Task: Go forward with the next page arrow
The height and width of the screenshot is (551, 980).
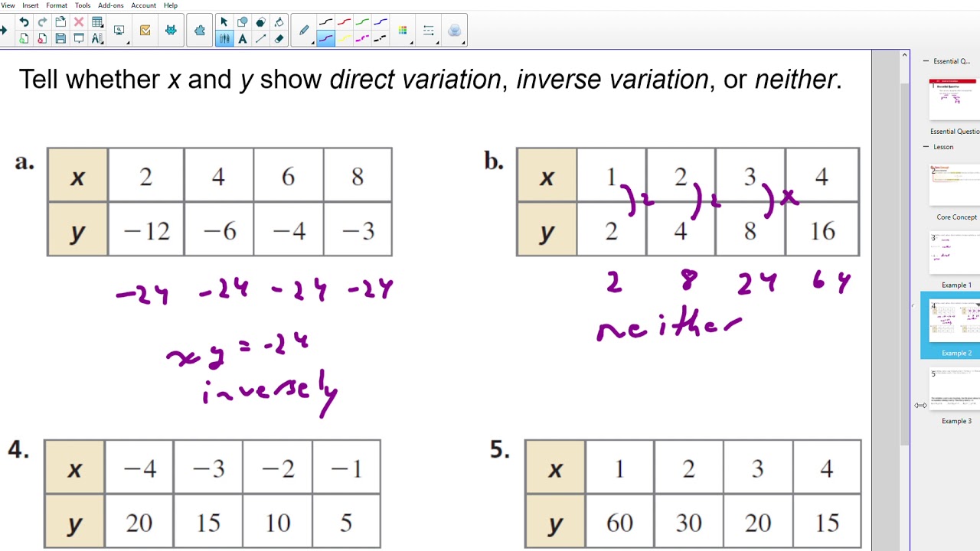Action: pos(4,31)
